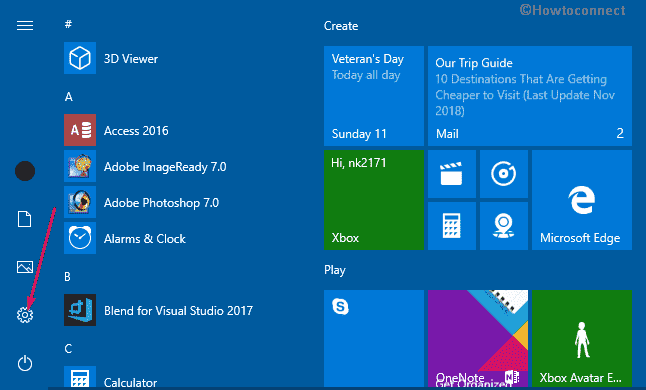Launch Access 2016 icon
646x390 pixels.
[80, 130]
